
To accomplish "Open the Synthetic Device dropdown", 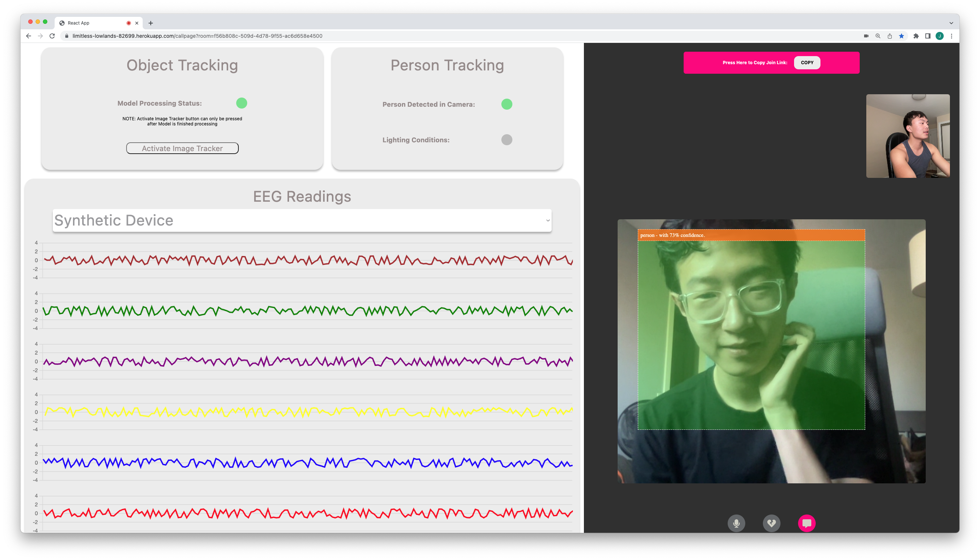I will [x=302, y=220].
